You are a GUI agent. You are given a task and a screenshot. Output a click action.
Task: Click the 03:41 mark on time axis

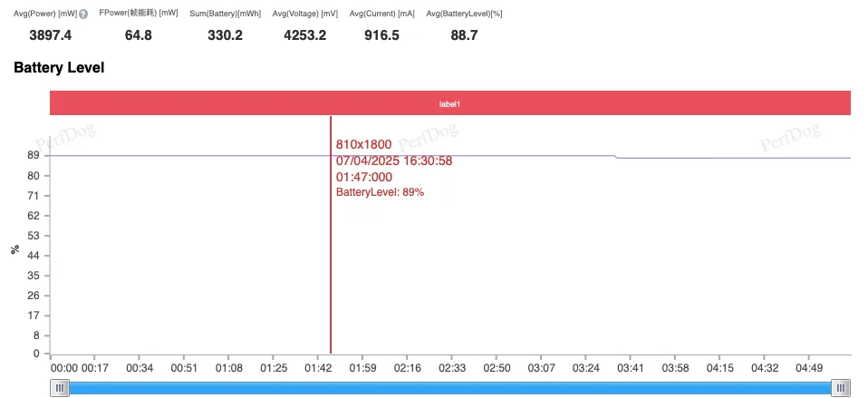tap(631, 368)
